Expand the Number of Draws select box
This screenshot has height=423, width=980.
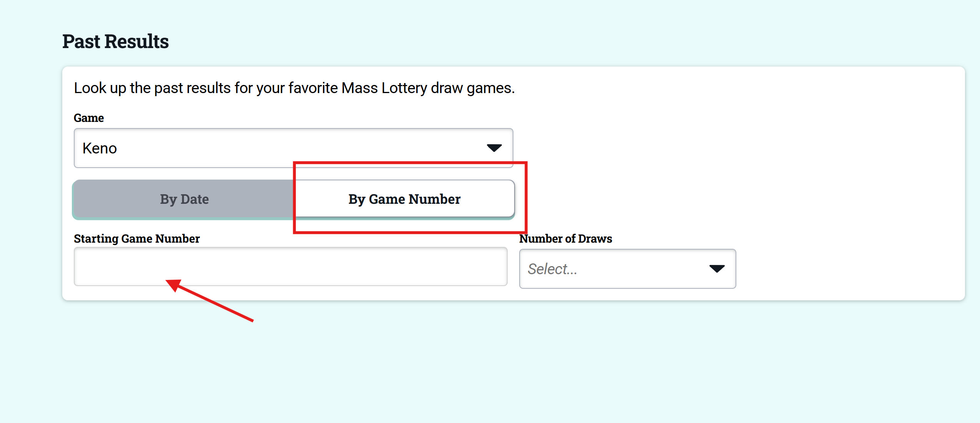click(627, 268)
